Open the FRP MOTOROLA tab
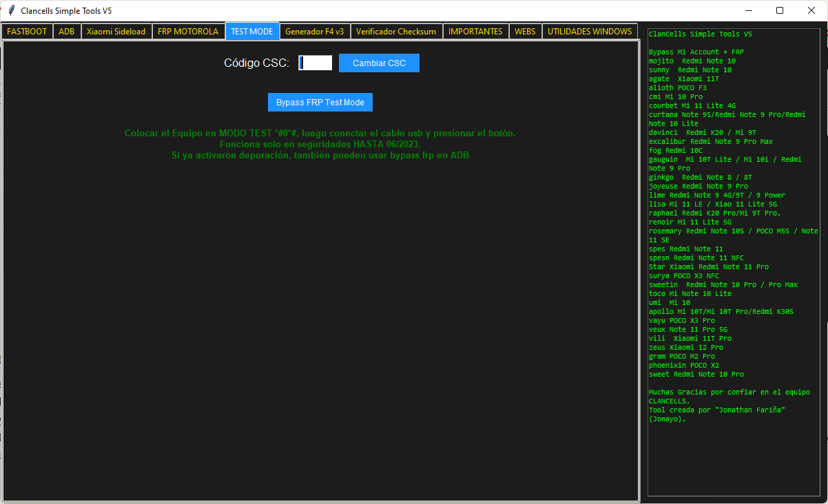The image size is (828, 504). [189, 31]
